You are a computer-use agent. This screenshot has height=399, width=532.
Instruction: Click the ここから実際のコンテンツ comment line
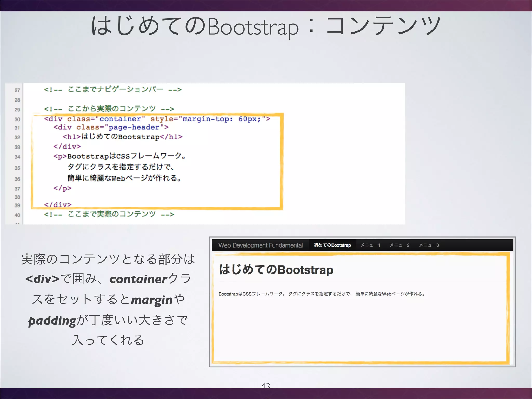pos(109,109)
